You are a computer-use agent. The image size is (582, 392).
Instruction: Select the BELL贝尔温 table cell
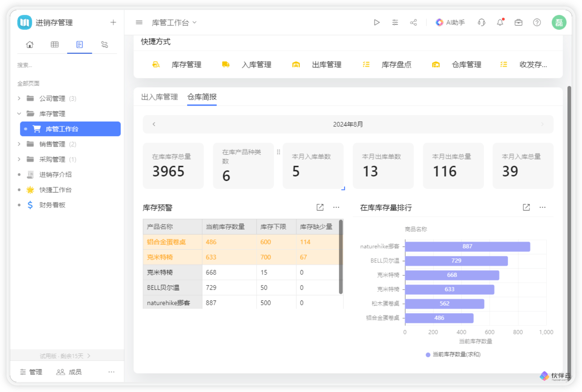(x=172, y=288)
